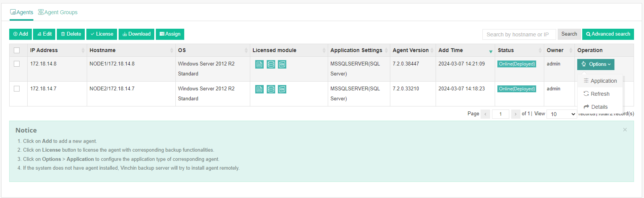644x198 pixels.
Task: Go to previous page arrow
Action: click(485, 114)
